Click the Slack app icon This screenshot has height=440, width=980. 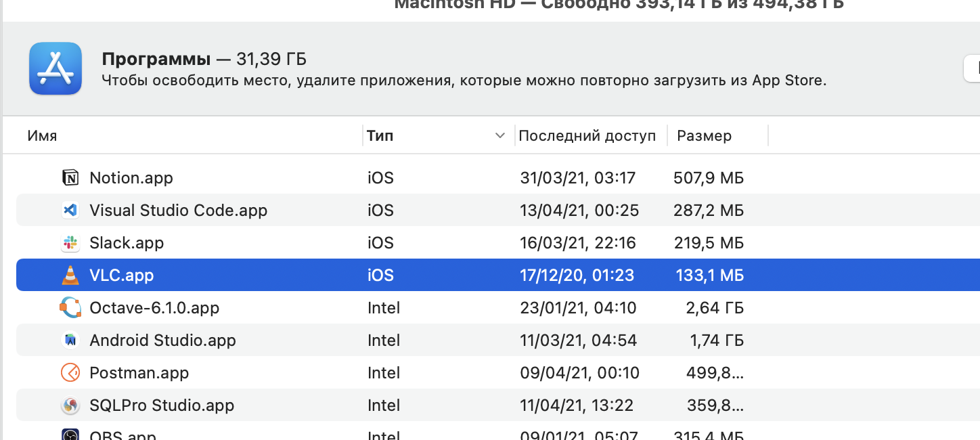70,243
